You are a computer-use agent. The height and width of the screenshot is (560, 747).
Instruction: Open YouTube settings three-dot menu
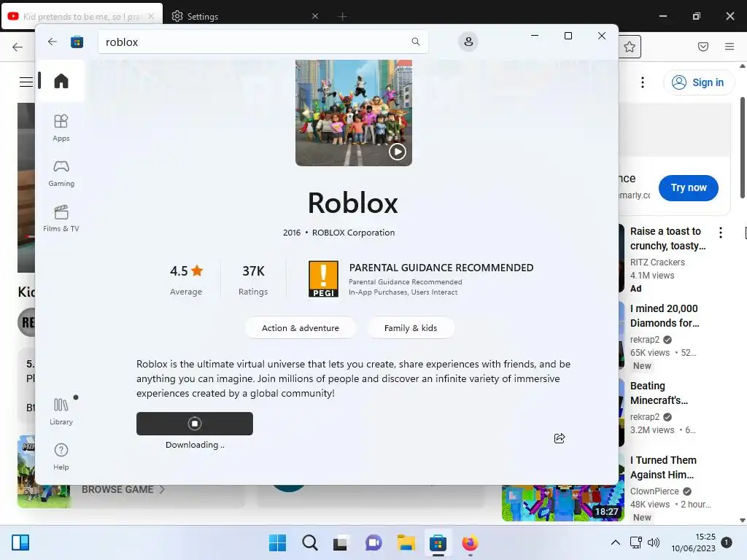(x=642, y=82)
